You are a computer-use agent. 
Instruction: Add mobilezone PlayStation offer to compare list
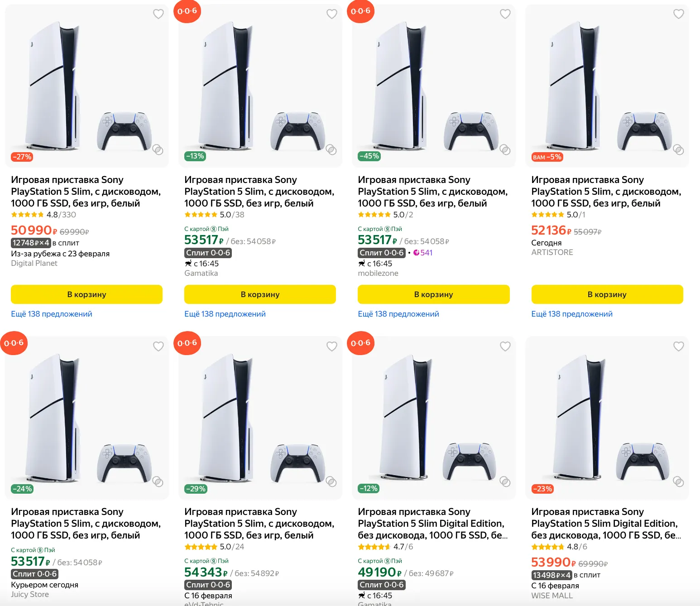point(505,150)
